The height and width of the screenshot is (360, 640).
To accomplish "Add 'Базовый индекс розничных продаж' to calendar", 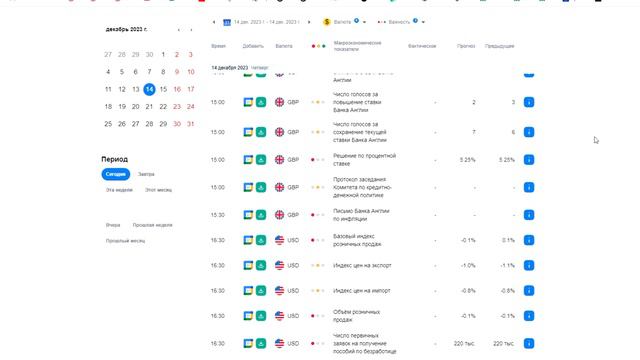I will coord(248,240).
